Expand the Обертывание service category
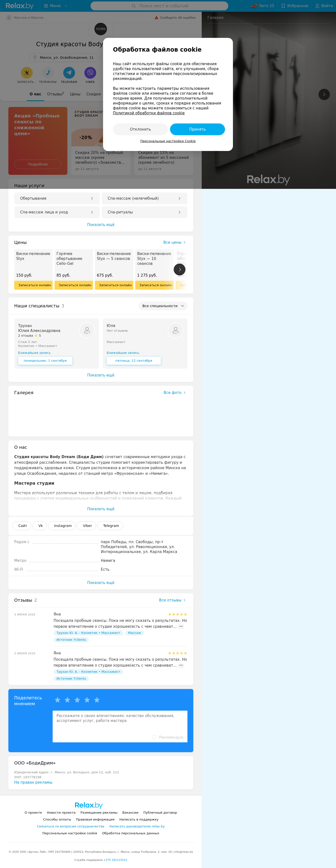 click(57, 198)
